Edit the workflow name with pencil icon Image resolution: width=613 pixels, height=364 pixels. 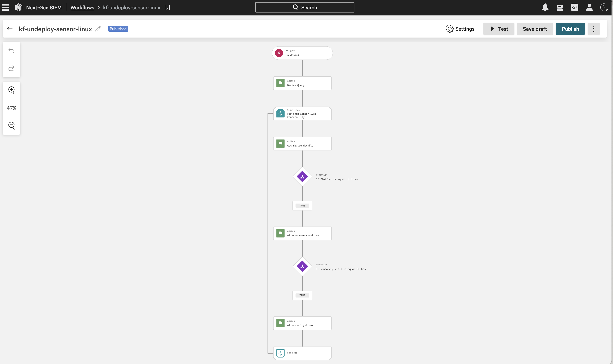tap(98, 29)
